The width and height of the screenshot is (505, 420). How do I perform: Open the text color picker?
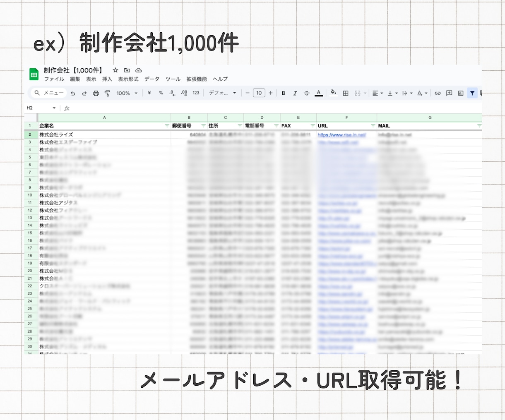(319, 93)
